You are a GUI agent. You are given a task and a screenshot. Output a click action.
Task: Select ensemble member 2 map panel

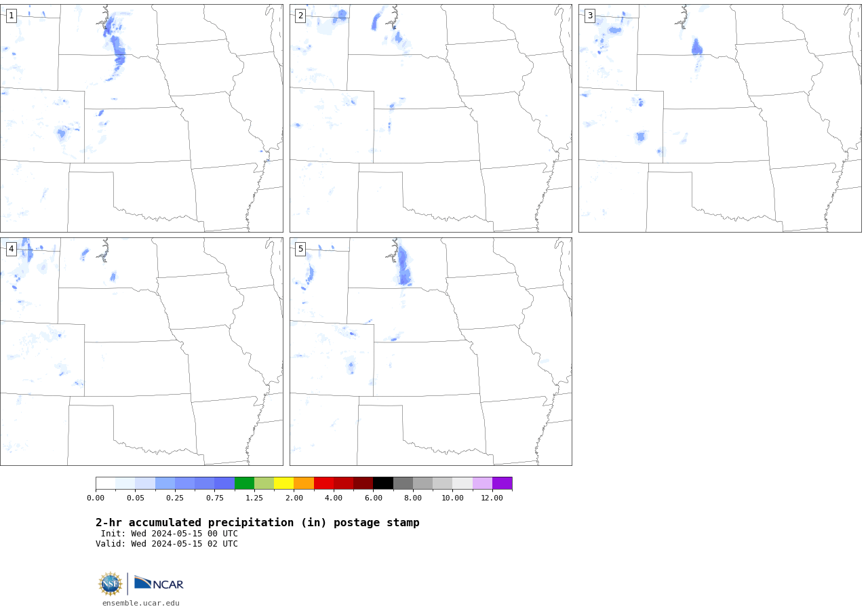pos(431,119)
